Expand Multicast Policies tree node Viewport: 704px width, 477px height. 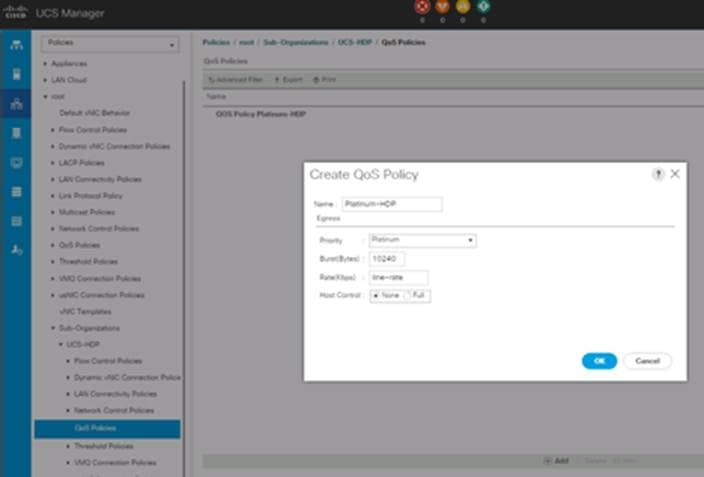[53, 212]
